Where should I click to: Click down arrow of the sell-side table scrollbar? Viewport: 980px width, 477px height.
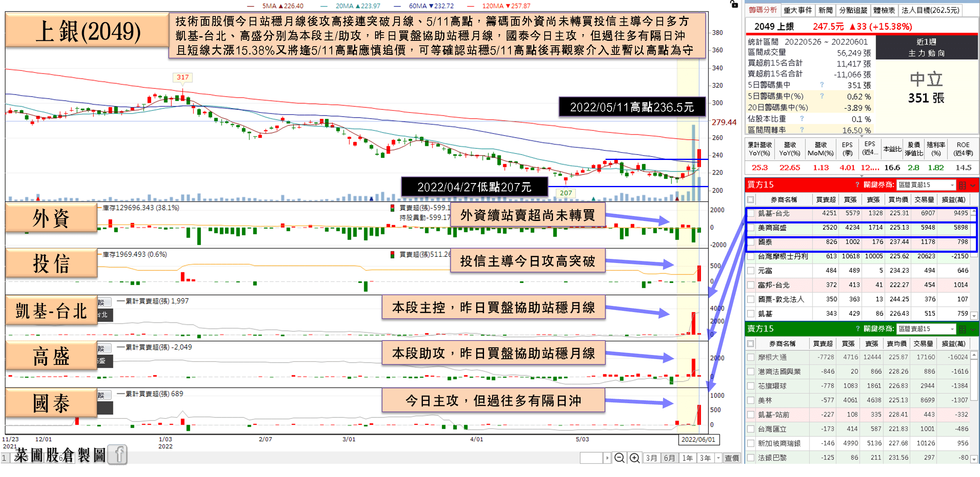[974, 459]
